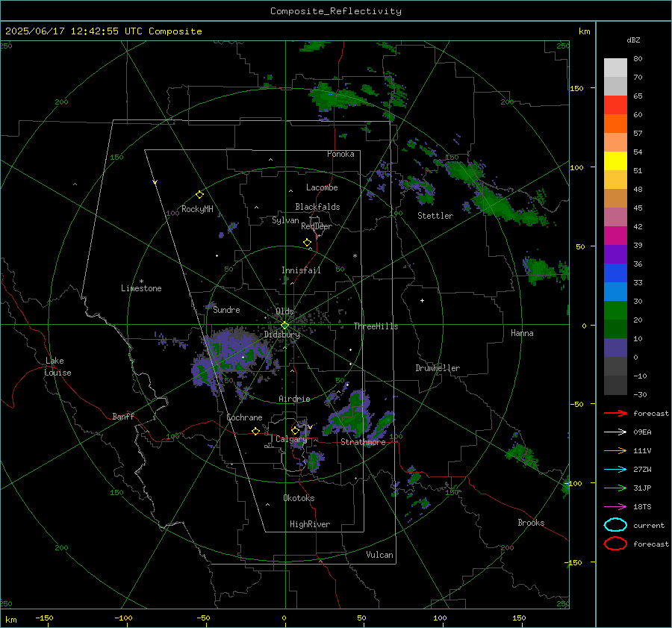This screenshot has width=672, height=628.
Task: Click the Lake Louise map label
Action: (57, 367)
